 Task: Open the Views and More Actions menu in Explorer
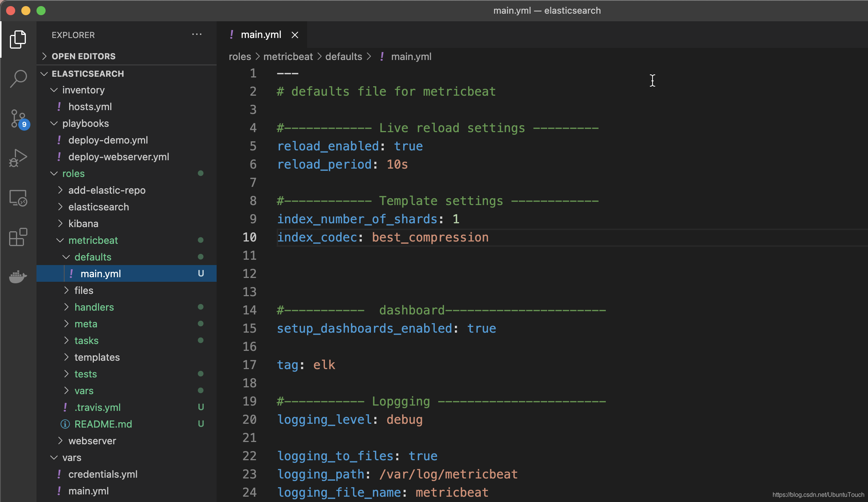(197, 35)
